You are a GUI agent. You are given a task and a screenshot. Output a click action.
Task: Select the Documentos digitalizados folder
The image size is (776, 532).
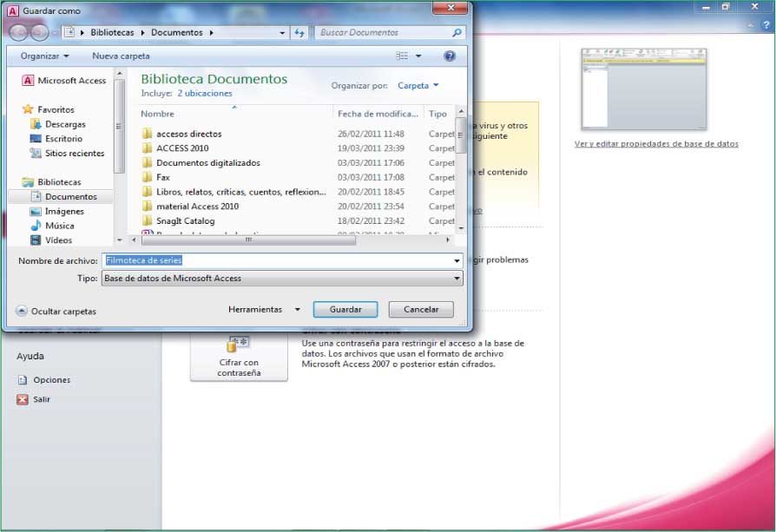(x=201, y=163)
